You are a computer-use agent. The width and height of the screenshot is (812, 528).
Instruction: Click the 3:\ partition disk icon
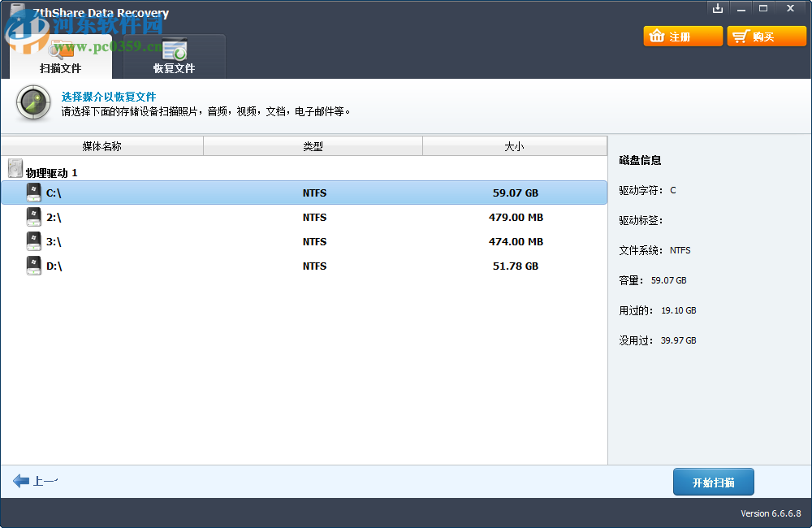point(33,240)
